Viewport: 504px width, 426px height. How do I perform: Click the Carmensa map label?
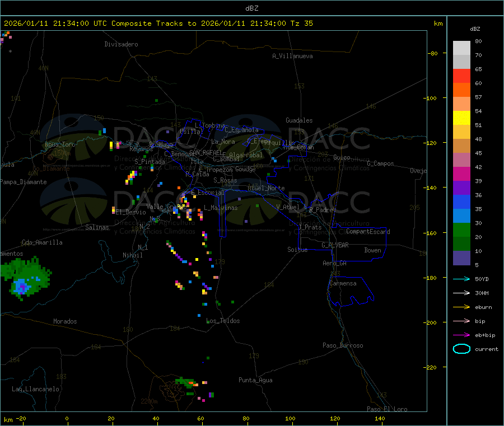(343, 283)
